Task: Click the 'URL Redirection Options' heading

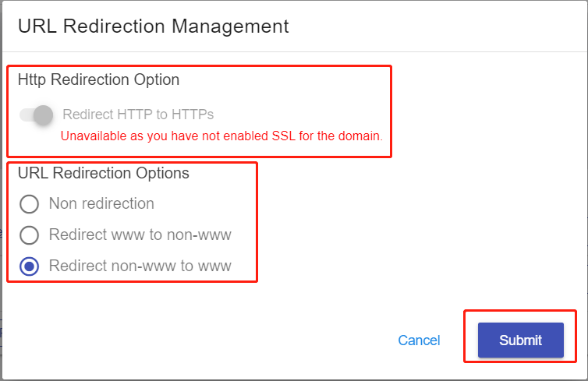Action: [104, 173]
